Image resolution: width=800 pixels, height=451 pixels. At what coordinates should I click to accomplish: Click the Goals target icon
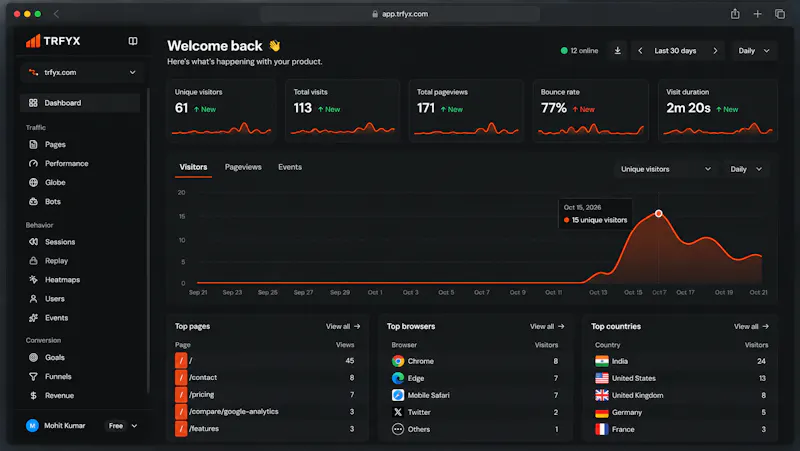(x=33, y=357)
